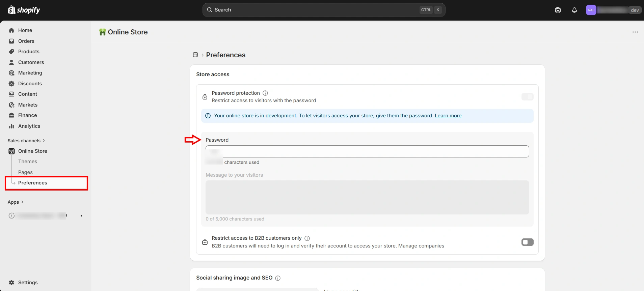
Task: Click the Discounts badge icon
Action: [x=11, y=84]
